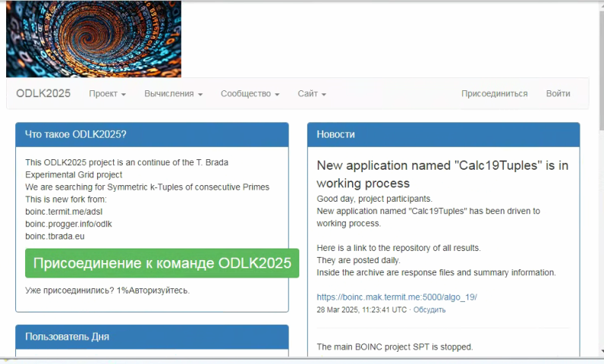
Task: Click Присоединиться in the navbar
Action: click(x=495, y=93)
